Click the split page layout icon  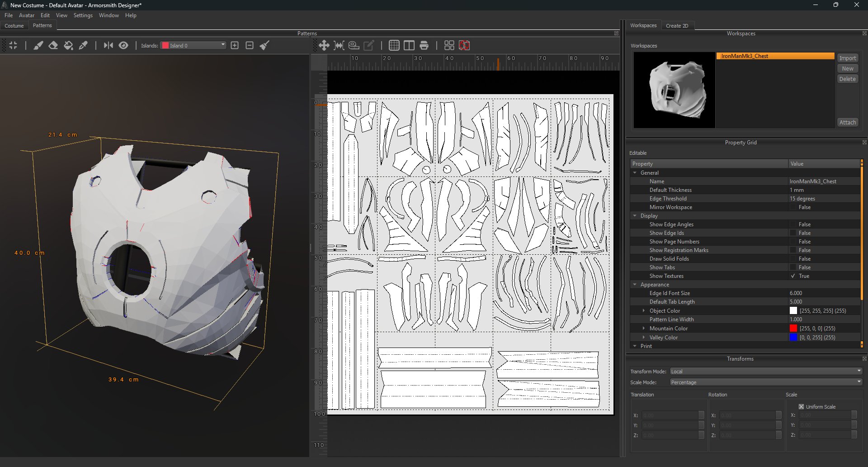click(409, 45)
